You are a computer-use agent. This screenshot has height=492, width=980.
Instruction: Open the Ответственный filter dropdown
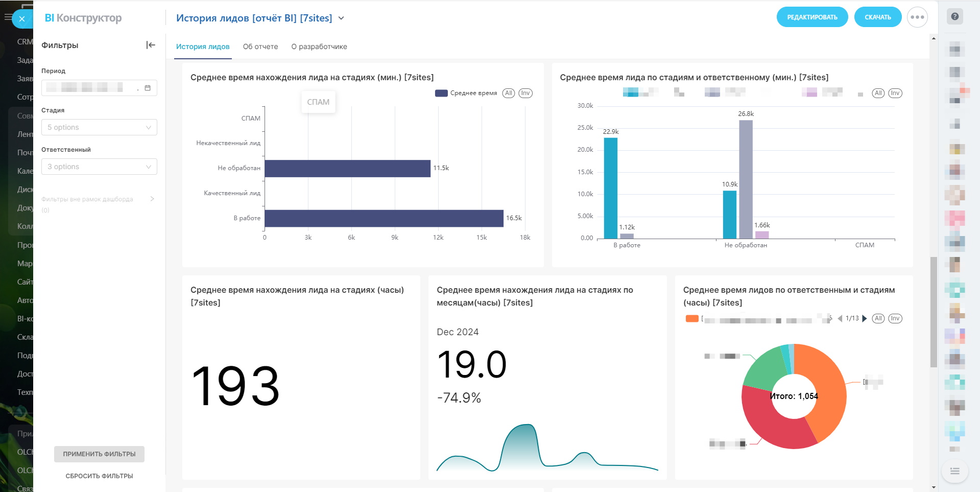[99, 167]
